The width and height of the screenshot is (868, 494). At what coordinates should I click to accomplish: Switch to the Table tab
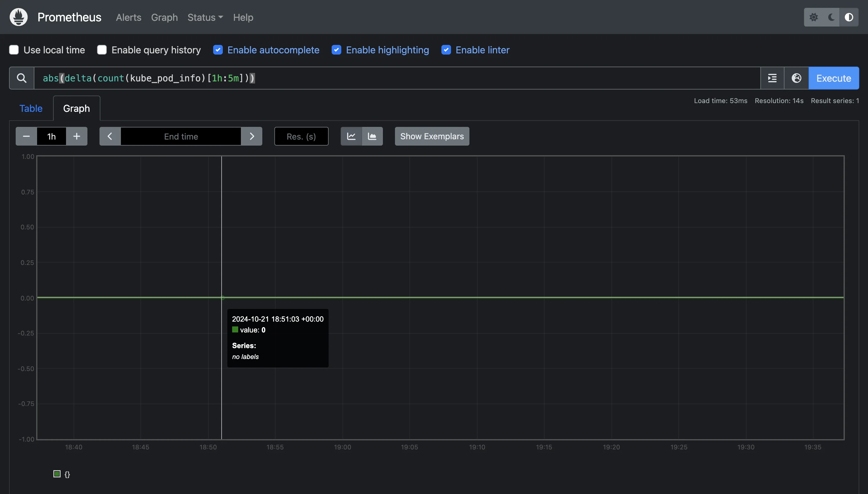(x=31, y=108)
